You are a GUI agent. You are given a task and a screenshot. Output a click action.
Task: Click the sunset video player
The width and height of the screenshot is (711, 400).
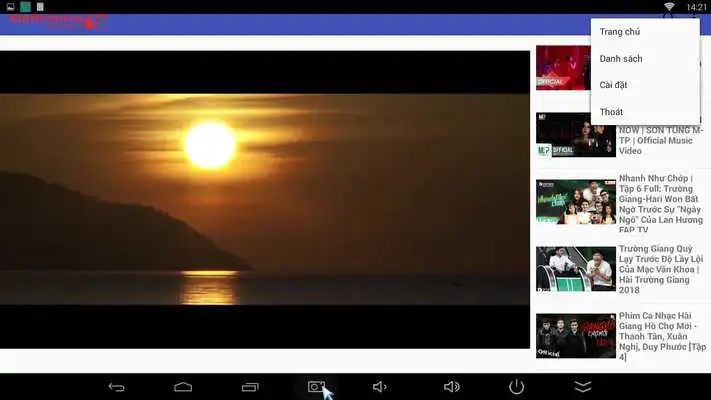click(265, 200)
